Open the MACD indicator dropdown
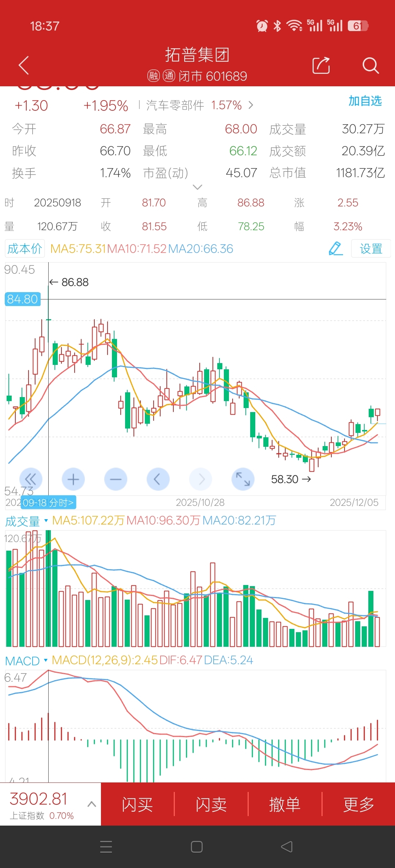 tap(46, 660)
